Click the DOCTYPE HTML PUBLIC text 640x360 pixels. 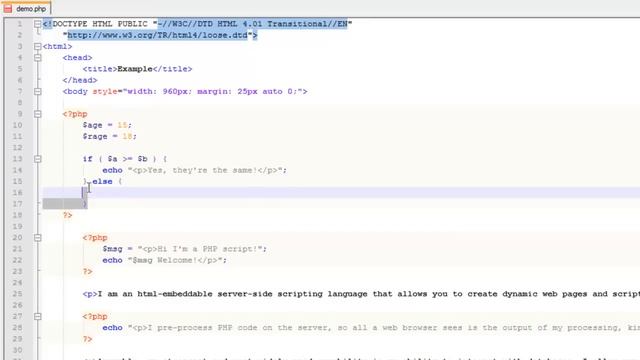click(x=103, y=24)
